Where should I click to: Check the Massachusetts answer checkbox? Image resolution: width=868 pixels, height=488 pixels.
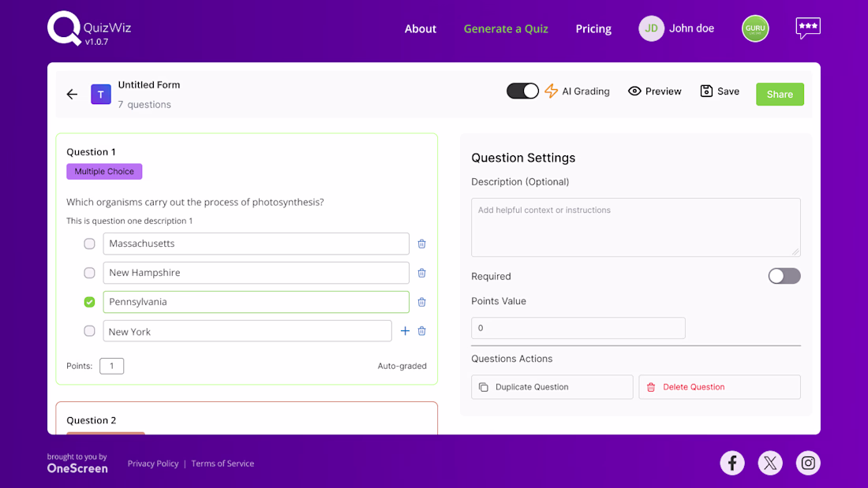point(89,244)
